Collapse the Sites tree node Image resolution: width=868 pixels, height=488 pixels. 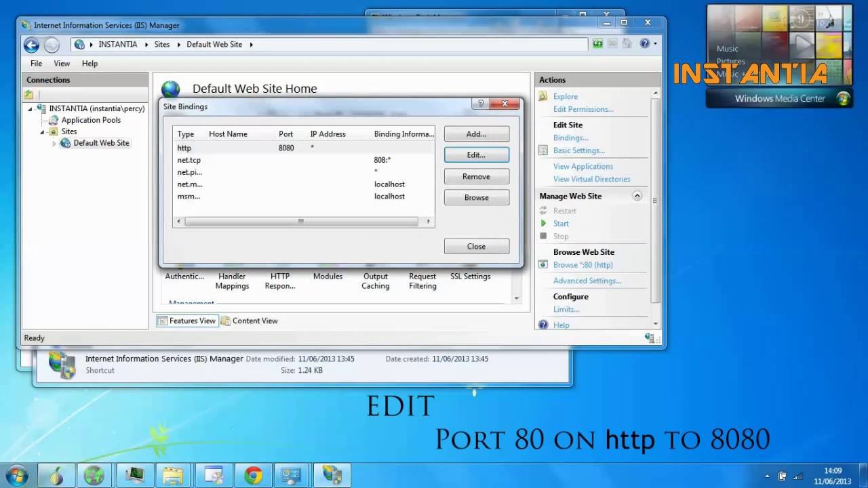tap(42, 132)
